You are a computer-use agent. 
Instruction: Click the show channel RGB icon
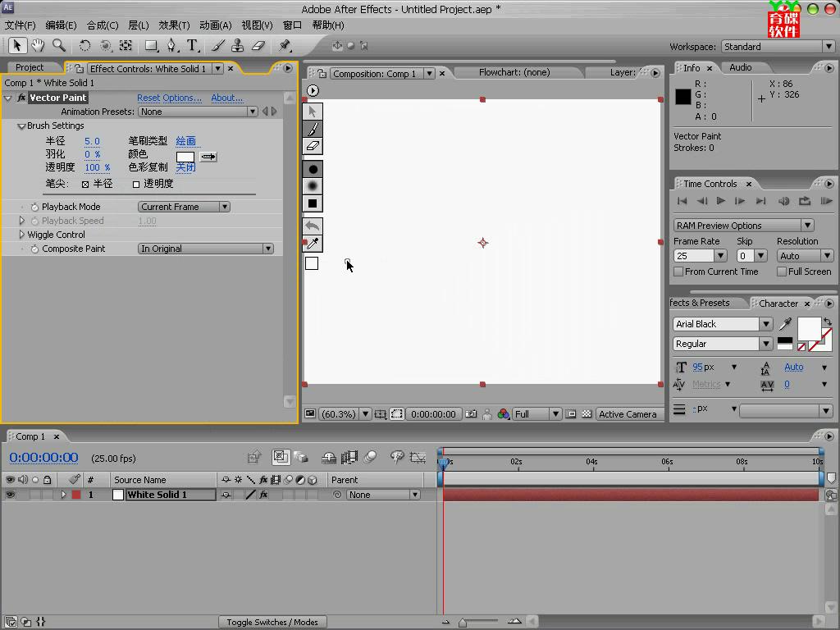tap(503, 414)
